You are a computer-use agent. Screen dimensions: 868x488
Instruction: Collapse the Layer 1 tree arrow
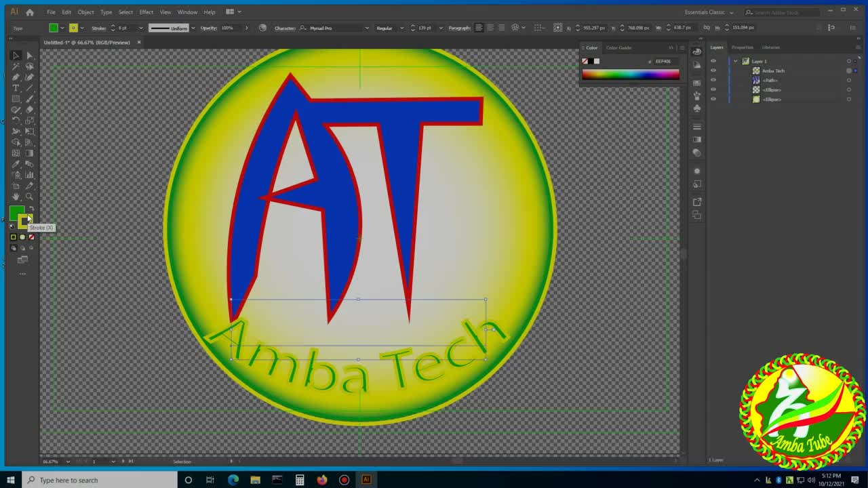[x=736, y=61]
